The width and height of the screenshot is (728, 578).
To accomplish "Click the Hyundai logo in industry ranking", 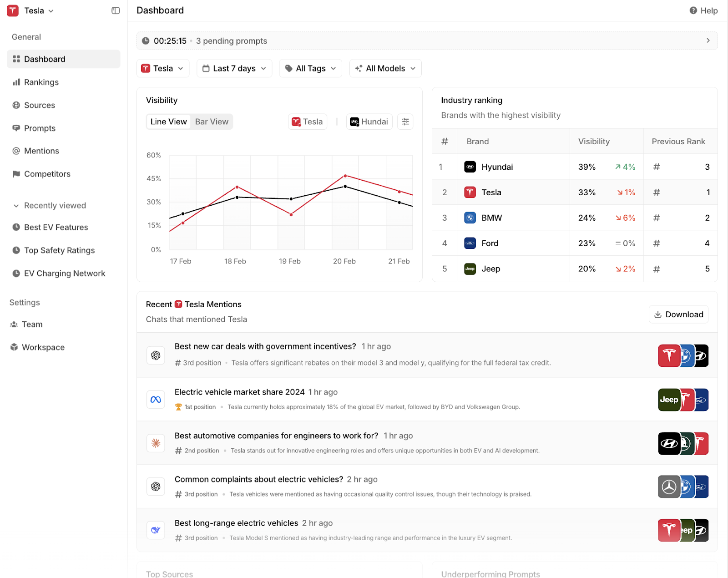I will tap(470, 167).
